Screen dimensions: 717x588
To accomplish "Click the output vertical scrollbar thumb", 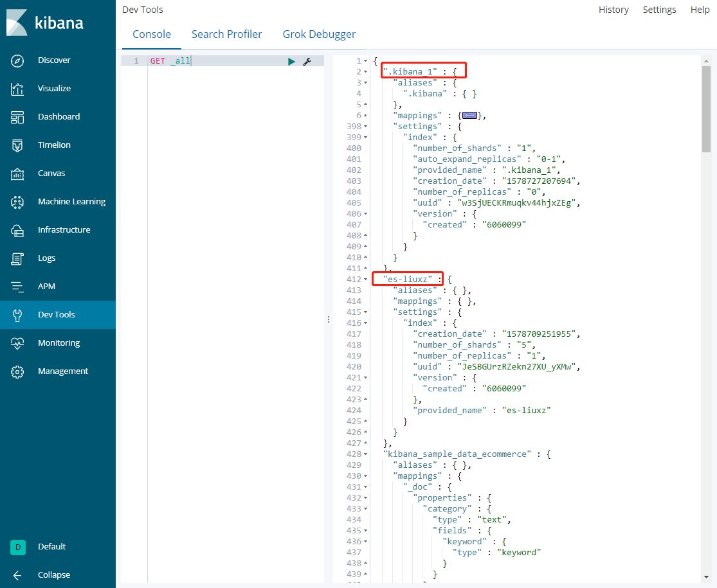I will point(706,109).
